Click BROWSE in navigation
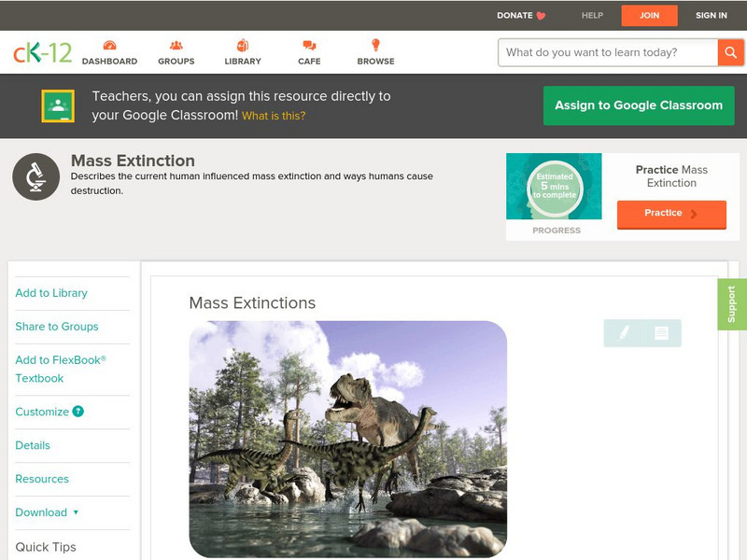The width and height of the screenshot is (747, 560). coord(376,62)
